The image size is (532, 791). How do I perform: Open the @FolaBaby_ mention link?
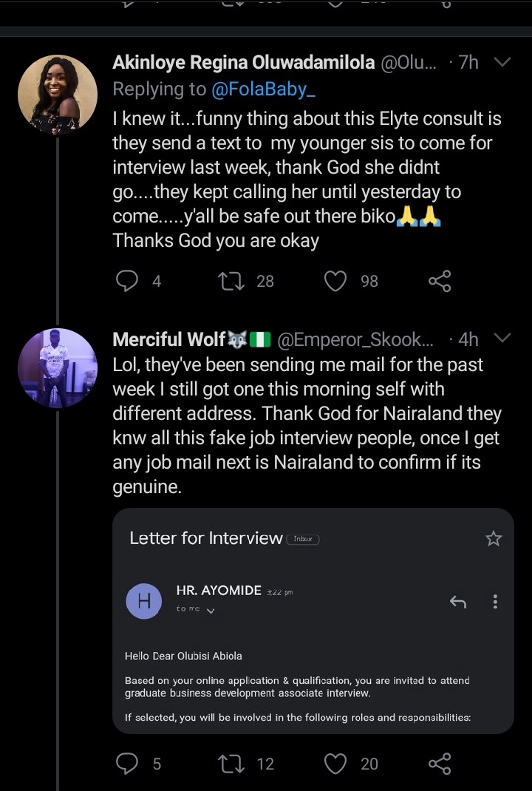click(264, 89)
